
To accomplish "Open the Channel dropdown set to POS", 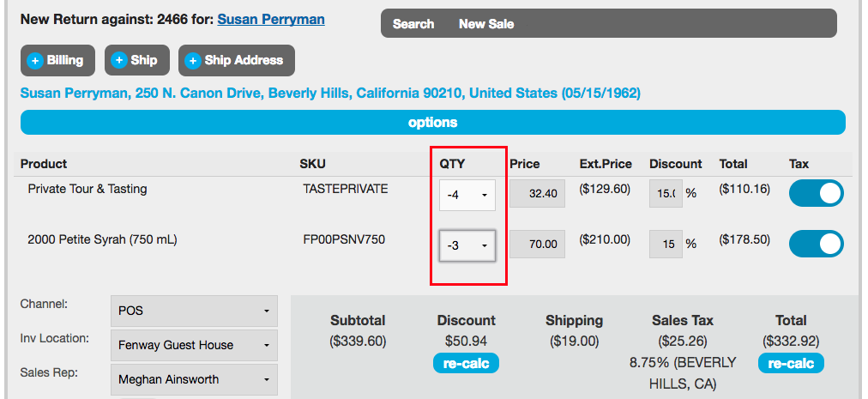I will [x=194, y=311].
